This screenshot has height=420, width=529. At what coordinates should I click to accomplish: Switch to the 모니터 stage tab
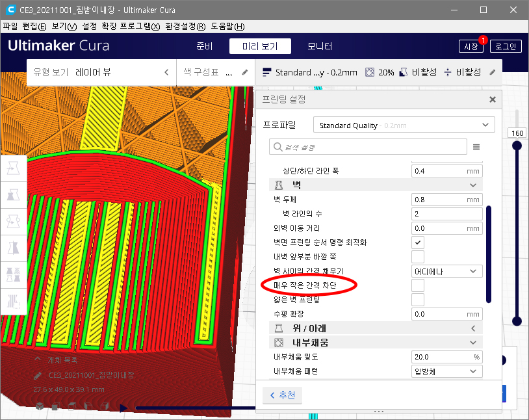(x=320, y=46)
